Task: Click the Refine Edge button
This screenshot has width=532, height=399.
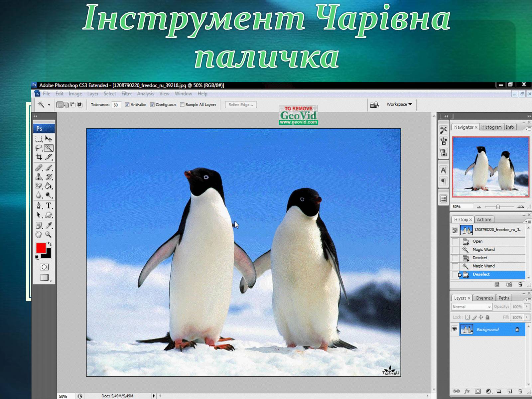Action: tap(241, 105)
